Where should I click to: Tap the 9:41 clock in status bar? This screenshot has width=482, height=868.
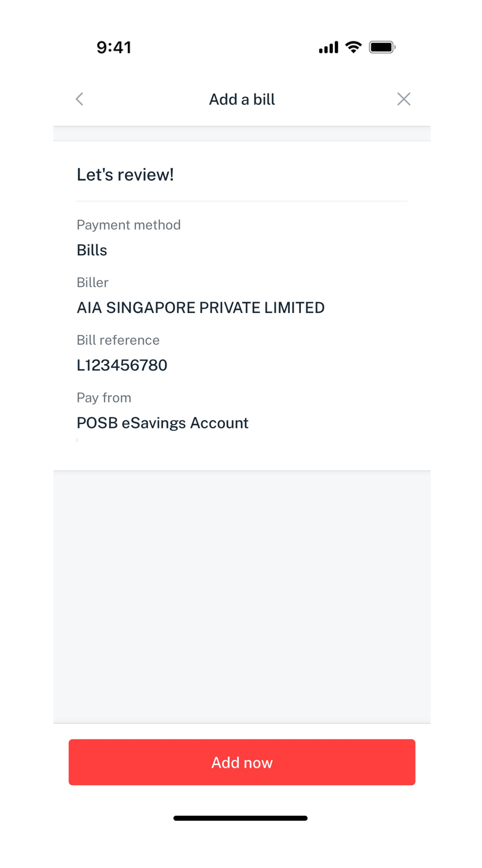(x=114, y=47)
